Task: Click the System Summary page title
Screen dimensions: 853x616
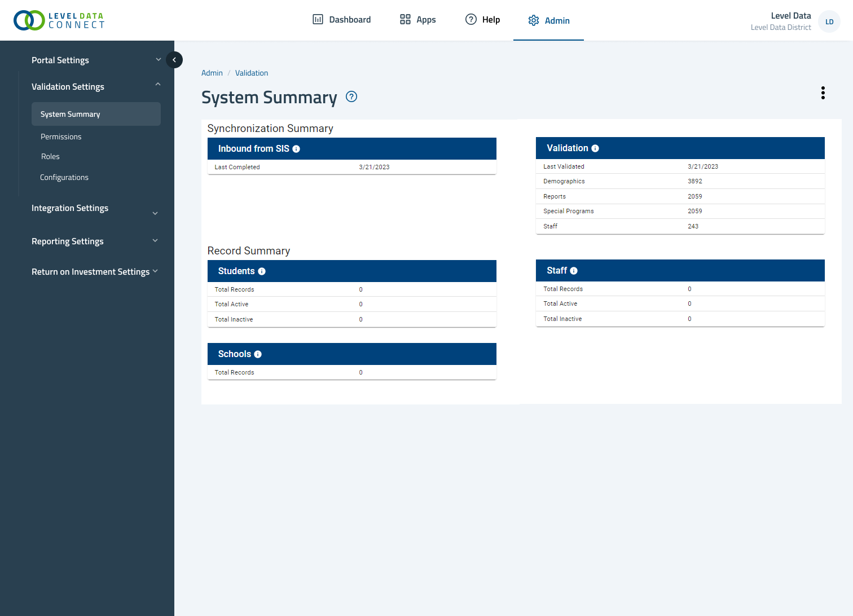Action: click(x=269, y=98)
